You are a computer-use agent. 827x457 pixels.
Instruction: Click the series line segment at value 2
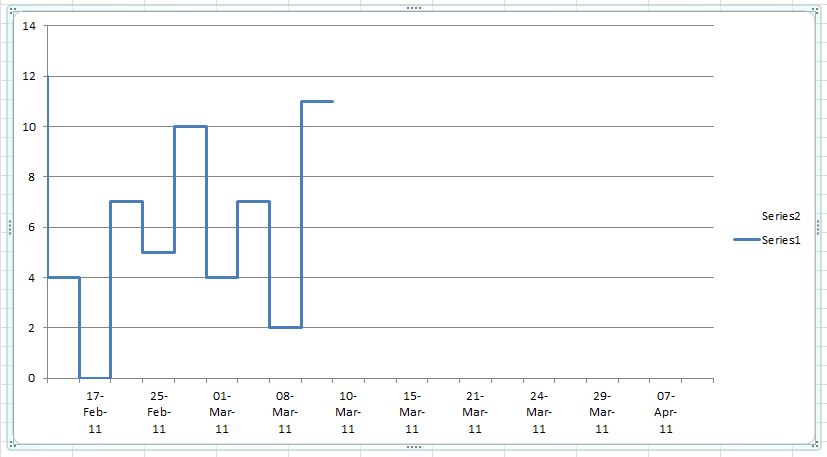point(285,327)
